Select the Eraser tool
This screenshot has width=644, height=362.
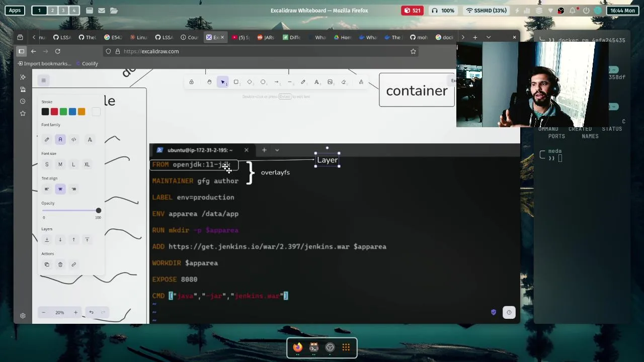coord(344,82)
